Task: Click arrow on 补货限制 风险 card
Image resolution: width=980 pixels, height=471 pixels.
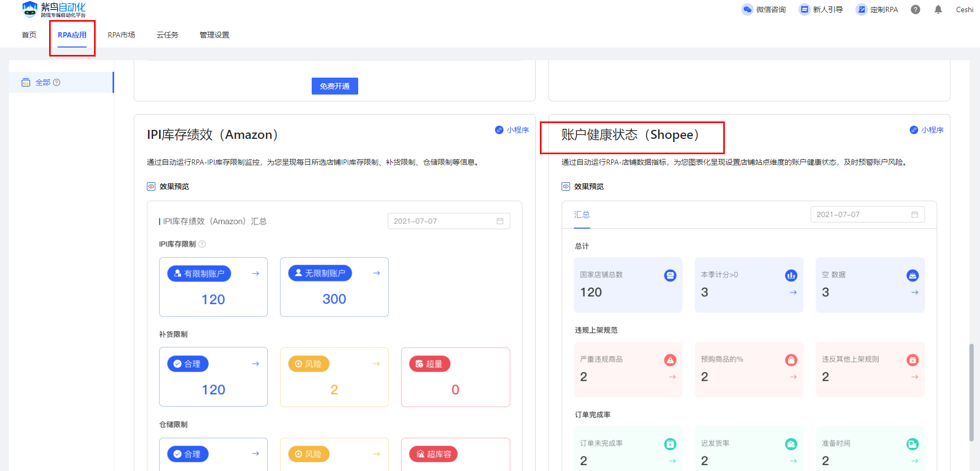Action: click(x=377, y=364)
